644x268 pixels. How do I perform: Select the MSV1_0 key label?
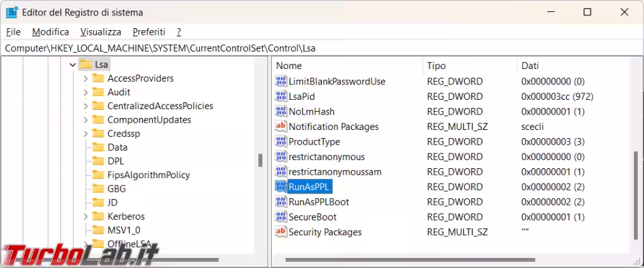123,230
